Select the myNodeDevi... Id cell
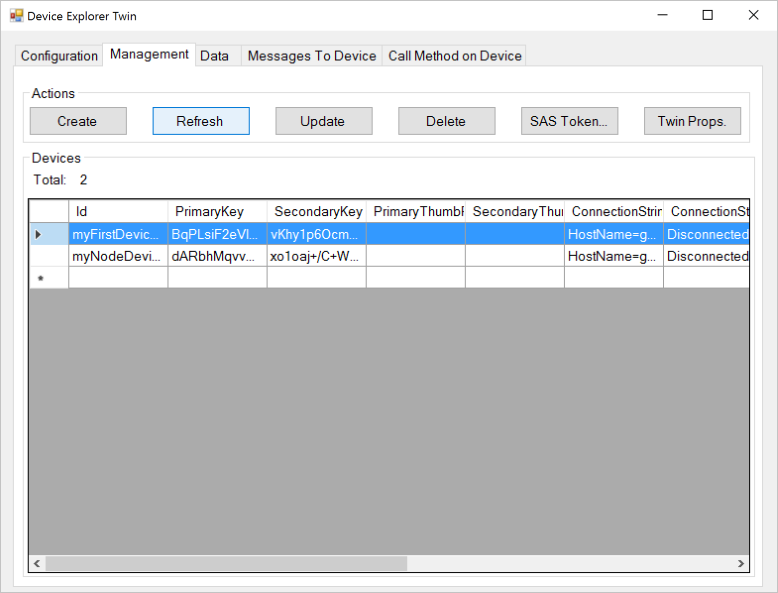The width and height of the screenshot is (778, 593). coord(118,256)
